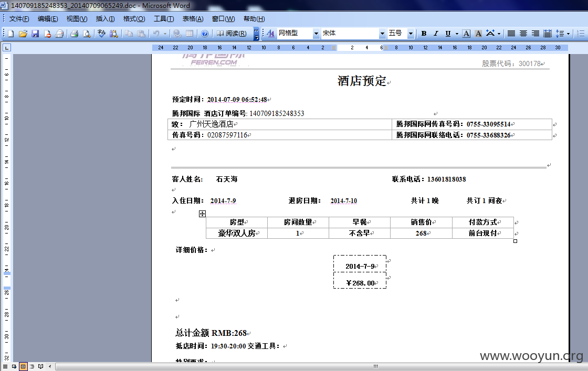
Task: Copy selection with the copy icon
Action: 129,34
